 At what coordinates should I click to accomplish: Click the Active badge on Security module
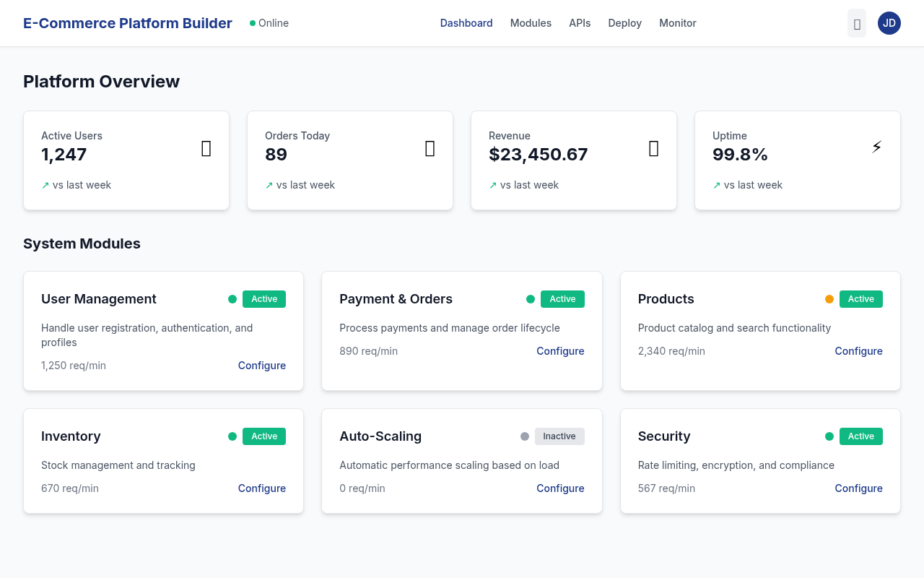[x=860, y=436]
